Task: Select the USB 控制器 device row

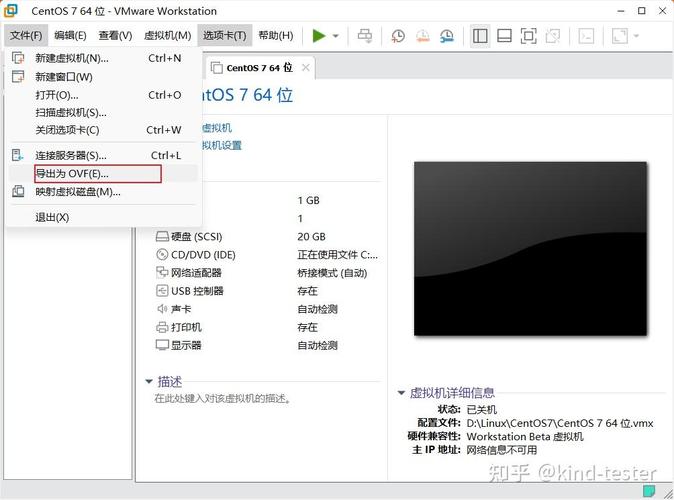Action: coord(267,291)
